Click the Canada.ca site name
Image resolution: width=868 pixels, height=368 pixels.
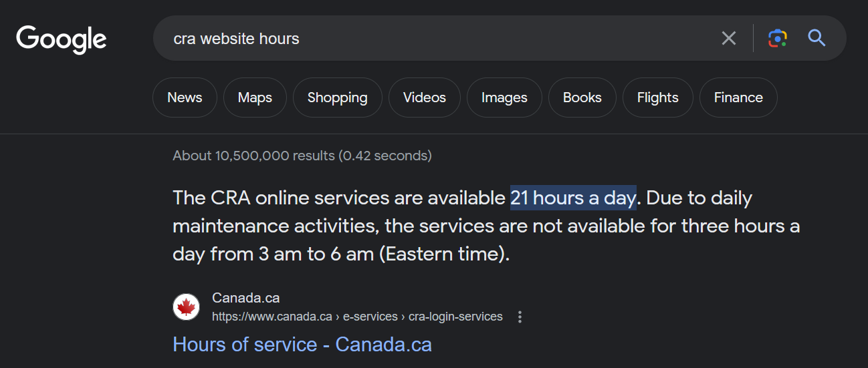tap(245, 298)
